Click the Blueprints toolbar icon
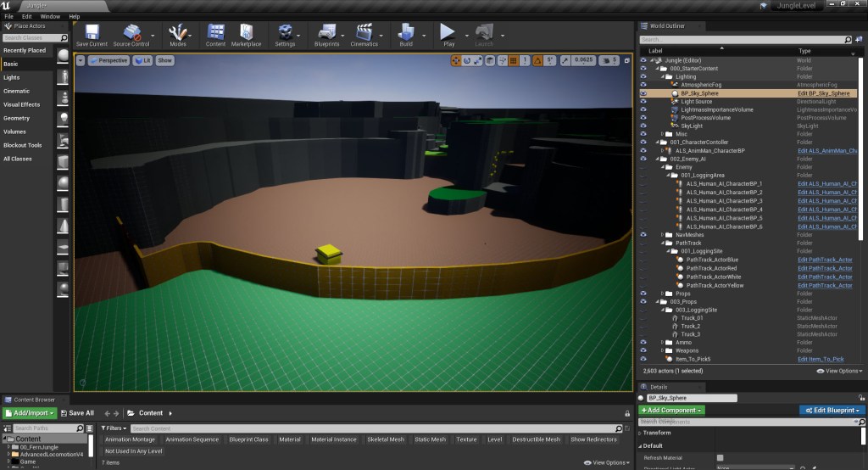868x470 pixels. (x=326, y=33)
